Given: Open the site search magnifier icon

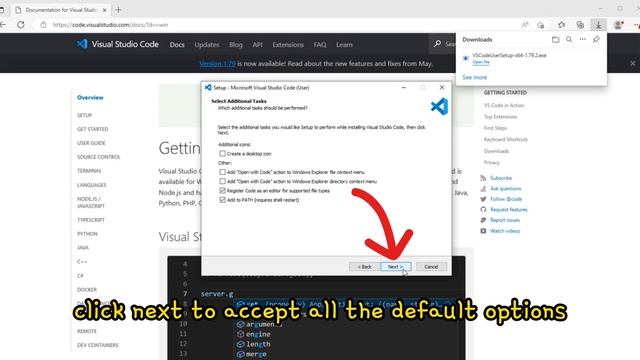Looking at the screenshot, I should 437,44.
